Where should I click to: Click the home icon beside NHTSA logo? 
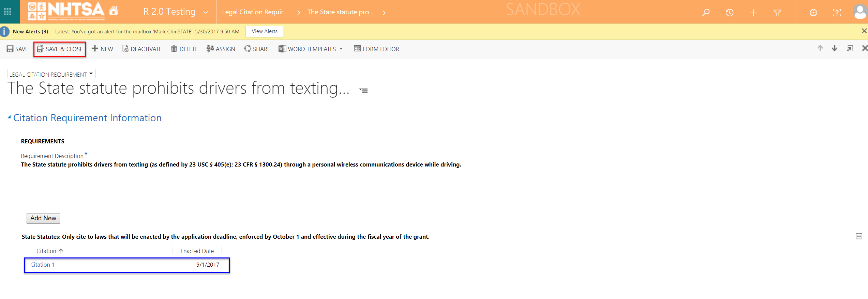pos(114,11)
